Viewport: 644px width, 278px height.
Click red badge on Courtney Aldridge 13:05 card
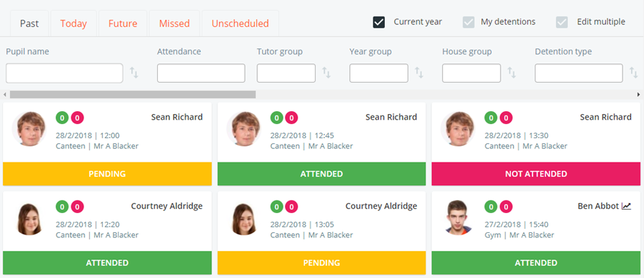(291, 207)
